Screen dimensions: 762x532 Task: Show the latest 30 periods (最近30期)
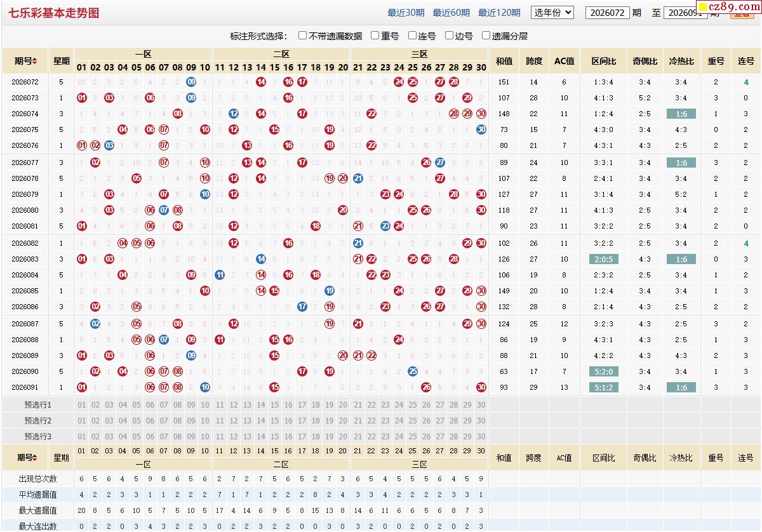[x=406, y=13]
